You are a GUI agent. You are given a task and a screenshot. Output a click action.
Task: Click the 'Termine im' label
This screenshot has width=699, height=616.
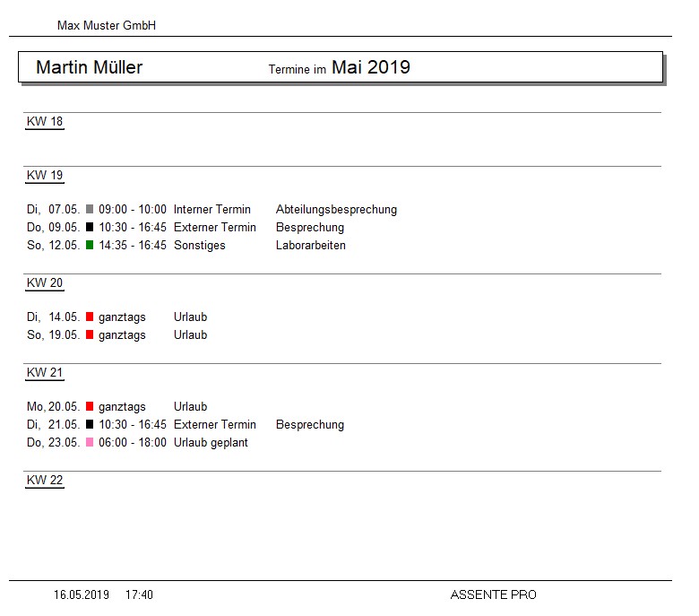coord(297,70)
